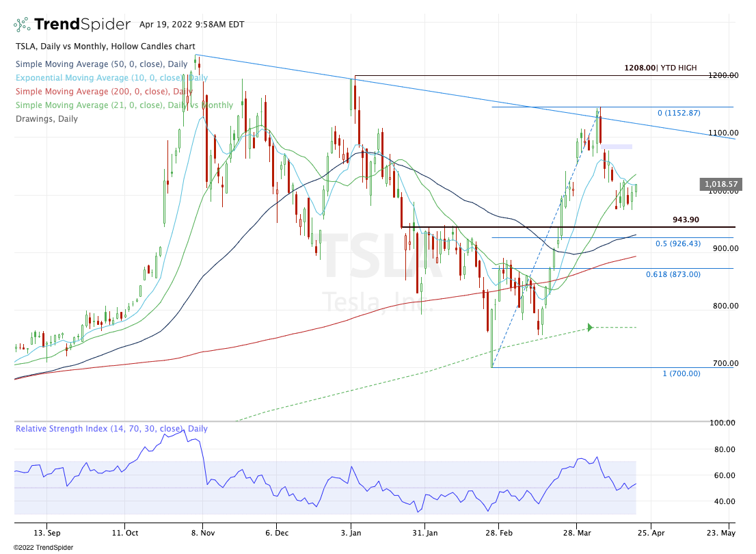756x554 pixels.
Task: Click the 'Drawings, Daily' legend entry
Action: click(46, 119)
